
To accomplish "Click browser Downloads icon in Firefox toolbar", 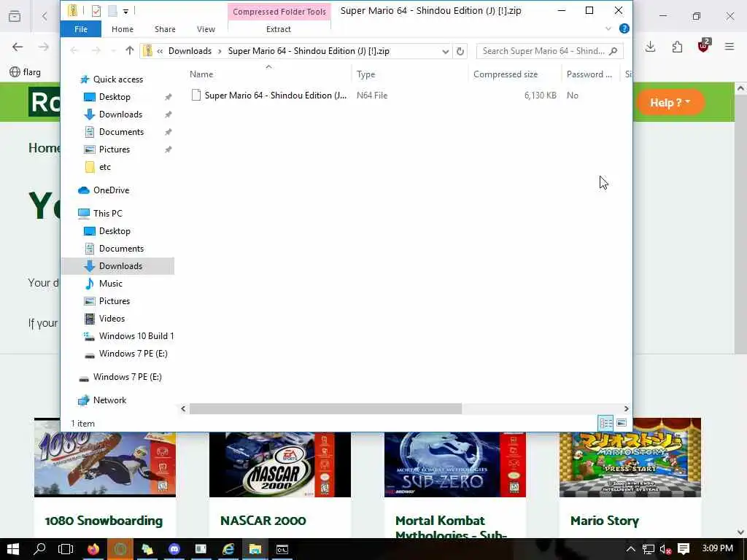I will click(x=650, y=46).
